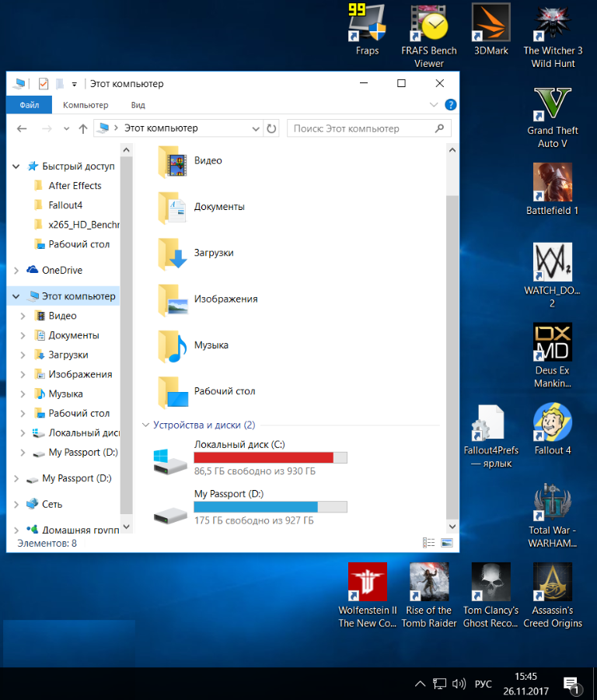Open the Загрузки folder in main pane
This screenshot has width=597, height=700.
pyautogui.click(x=197, y=253)
